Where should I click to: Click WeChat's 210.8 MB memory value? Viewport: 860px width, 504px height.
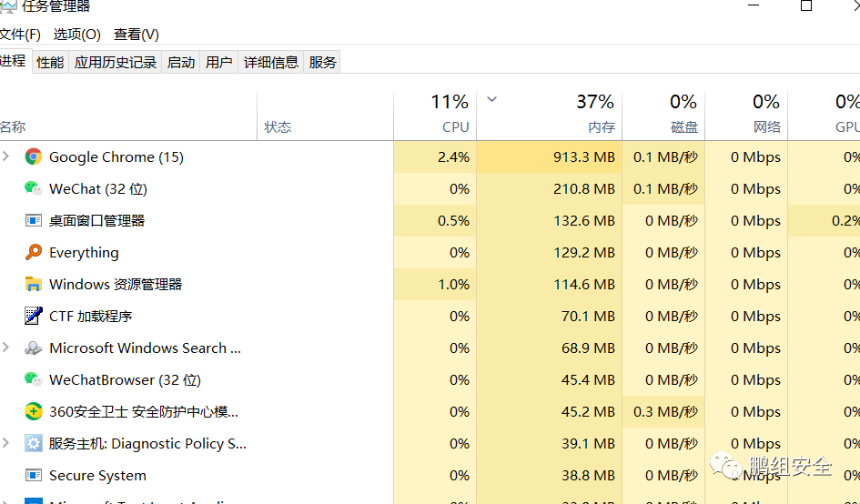(584, 188)
